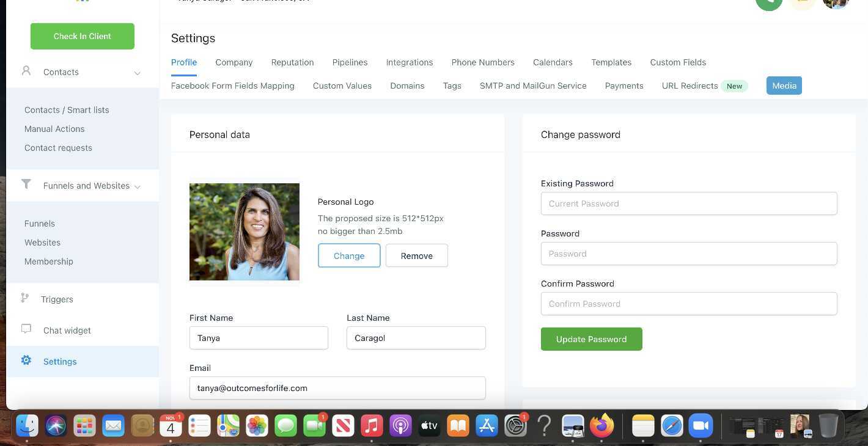Collapse the Contacts section chevron
This screenshot has height=446, width=868.
[138, 72]
